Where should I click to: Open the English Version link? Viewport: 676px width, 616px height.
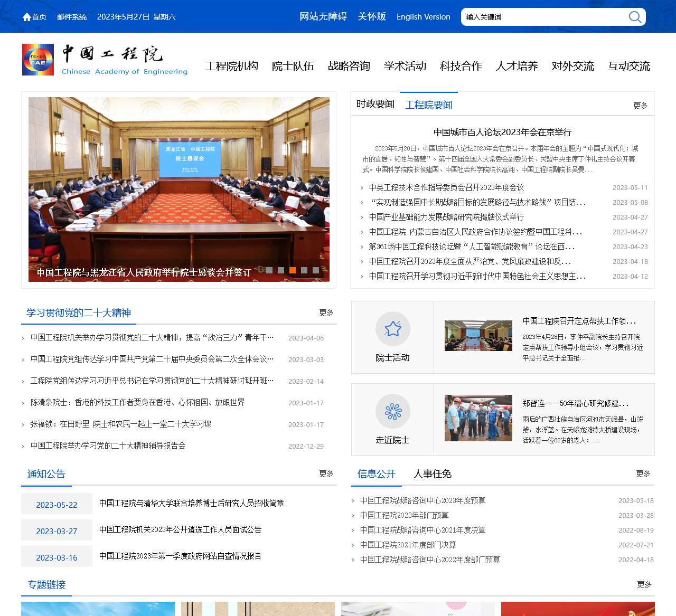coord(423,17)
